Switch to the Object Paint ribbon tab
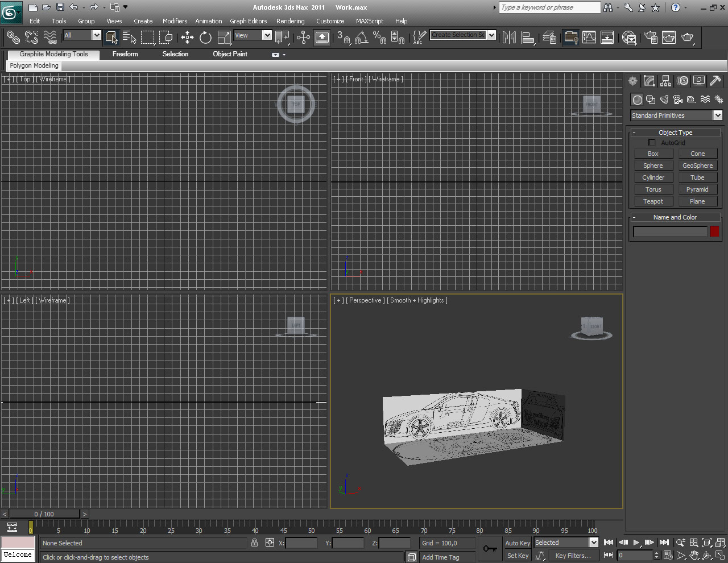Image resolution: width=728 pixels, height=563 pixels. pyautogui.click(x=230, y=54)
